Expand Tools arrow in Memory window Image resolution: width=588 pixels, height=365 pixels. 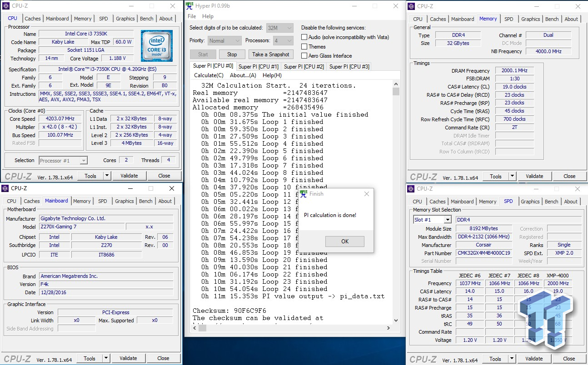[513, 176]
